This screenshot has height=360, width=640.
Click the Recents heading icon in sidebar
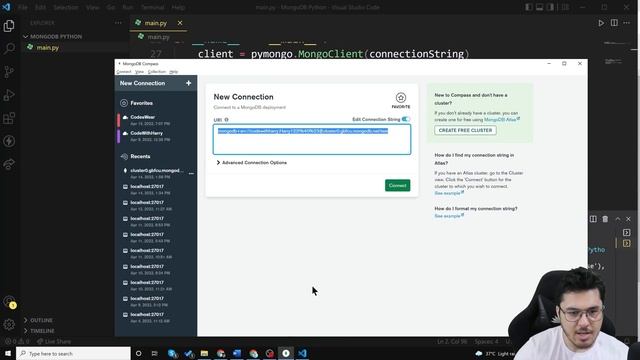[x=124, y=156]
